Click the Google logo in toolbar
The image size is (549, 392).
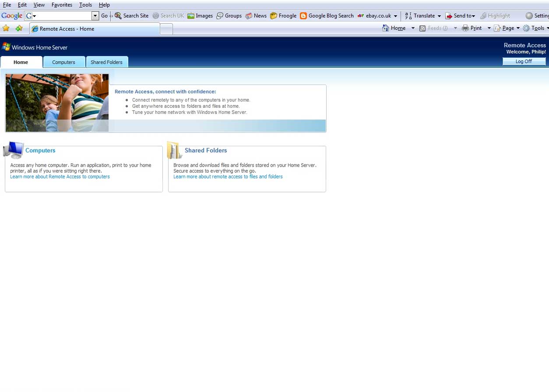click(12, 16)
